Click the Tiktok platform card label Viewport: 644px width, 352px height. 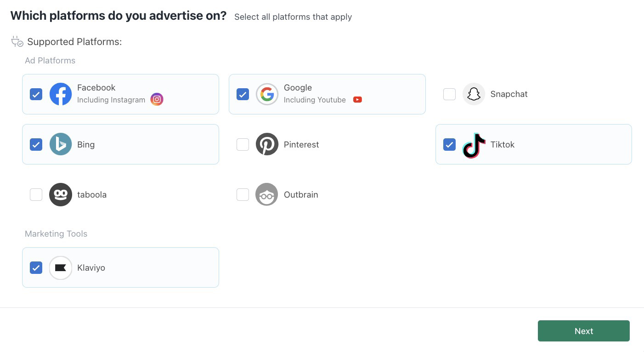point(502,144)
